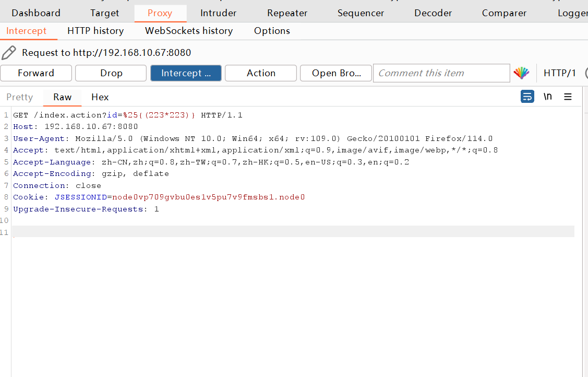Click empty line 11 in the editor
Image resolution: width=588 pixels, height=377 pixels.
pyautogui.click(x=293, y=231)
